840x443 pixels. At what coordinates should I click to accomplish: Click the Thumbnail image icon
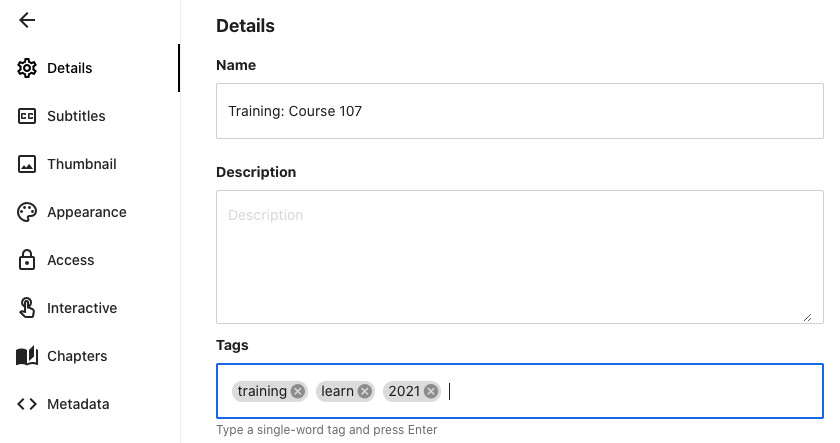coord(28,164)
